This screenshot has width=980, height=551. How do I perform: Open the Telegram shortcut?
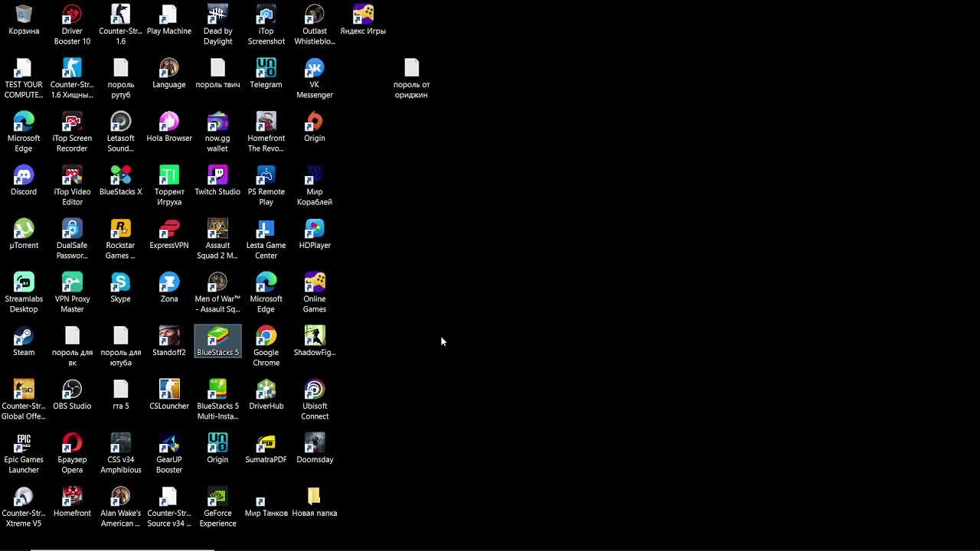(266, 74)
